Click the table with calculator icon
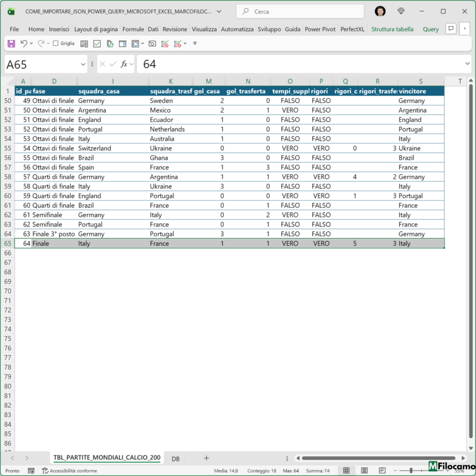Viewport: 476px width, 476px height. point(84,44)
